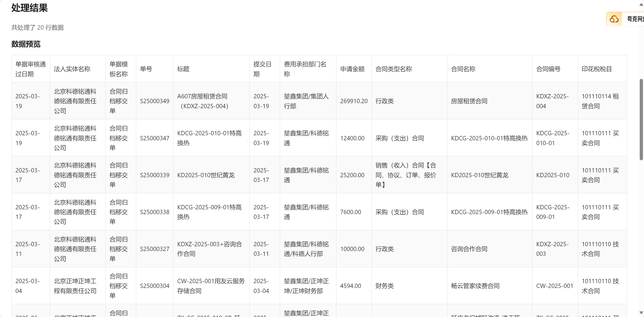Click the 单号 column header
Viewport: 644px width, 317px height.
coord(146,69)
